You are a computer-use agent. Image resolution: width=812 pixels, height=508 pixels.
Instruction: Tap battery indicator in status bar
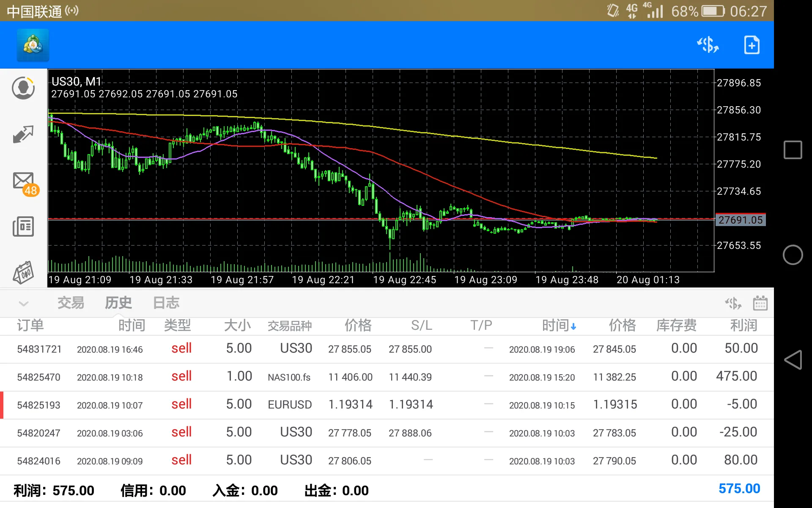[x=713, y=11]
